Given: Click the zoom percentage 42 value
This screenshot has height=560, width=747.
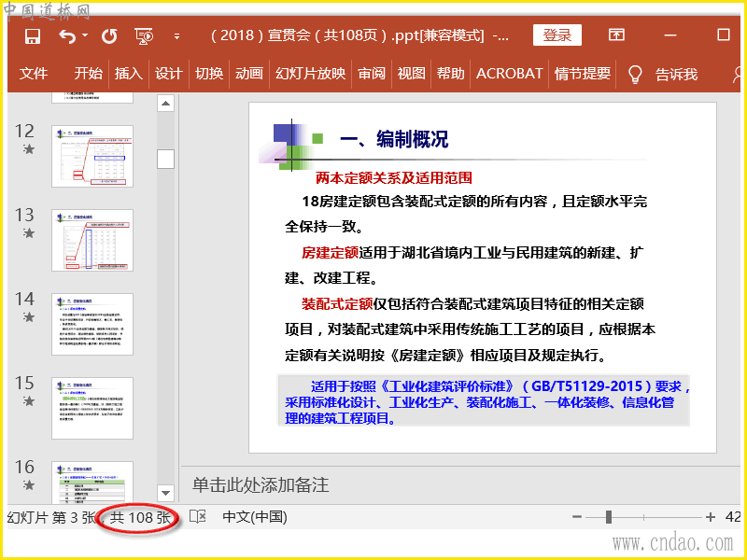Looking at the screenshot, I should point(733,517).
